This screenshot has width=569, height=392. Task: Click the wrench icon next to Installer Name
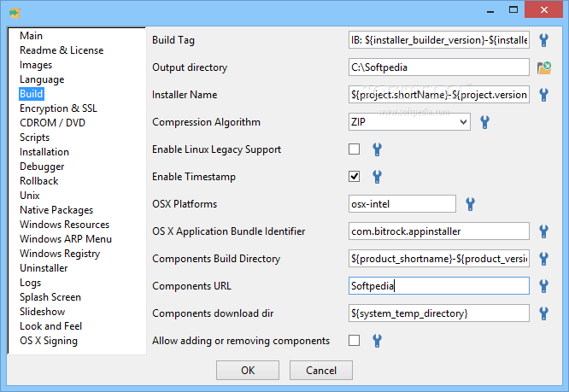(x=543, y=95)
